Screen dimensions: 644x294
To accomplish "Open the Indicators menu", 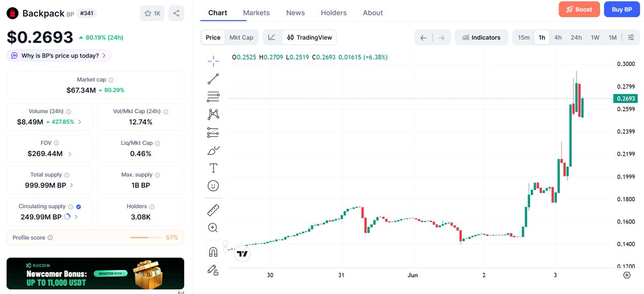I will pos(482,38).
